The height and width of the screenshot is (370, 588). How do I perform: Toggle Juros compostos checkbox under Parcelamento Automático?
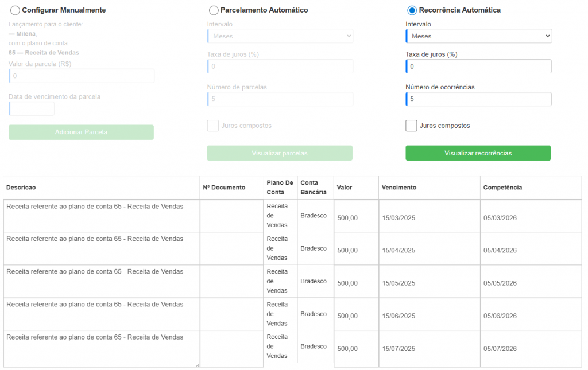click(212, 126)
